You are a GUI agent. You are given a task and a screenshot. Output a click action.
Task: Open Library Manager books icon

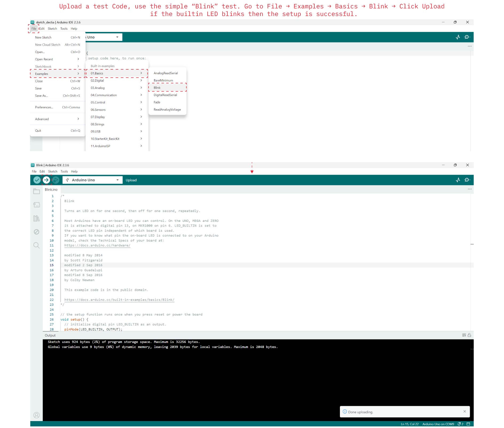(x=37, y=218)
